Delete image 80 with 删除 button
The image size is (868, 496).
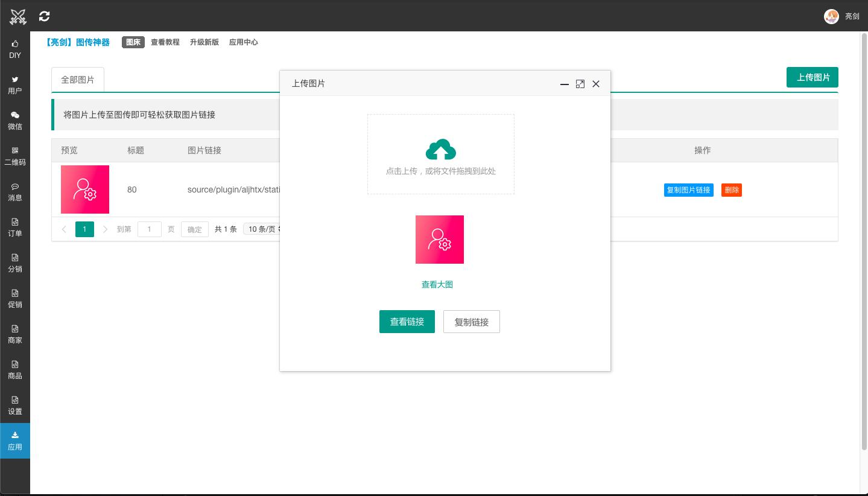pos(732,190)
